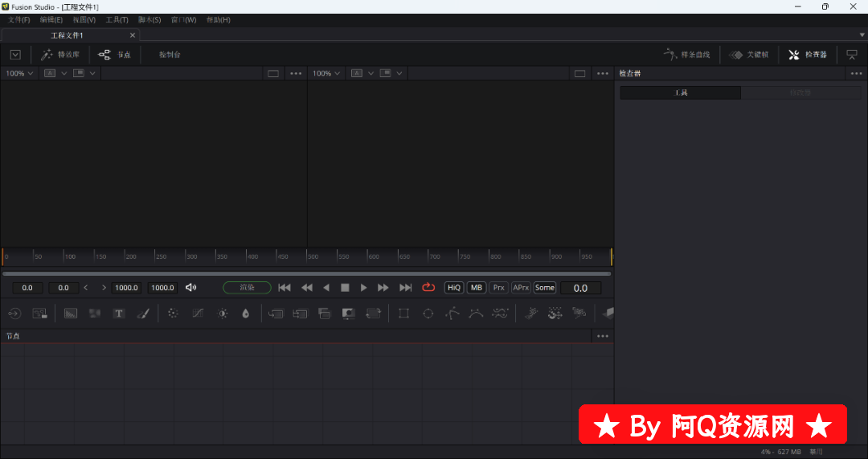The width and height of the screenshot is (868, 459).
Task: Open the 编辑(E) menu
Action: coord(51,20)
